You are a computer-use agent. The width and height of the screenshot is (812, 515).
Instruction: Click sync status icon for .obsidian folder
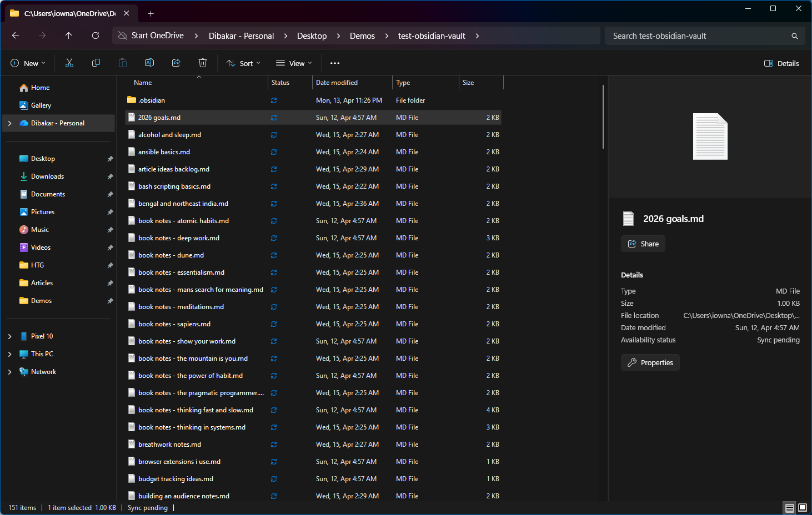click(274, 100)
